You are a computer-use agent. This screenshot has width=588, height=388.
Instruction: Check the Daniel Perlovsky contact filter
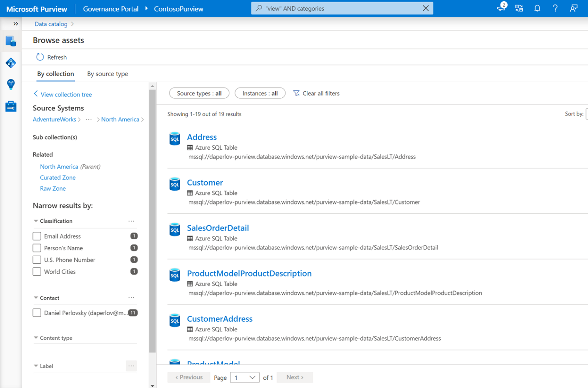37,312
